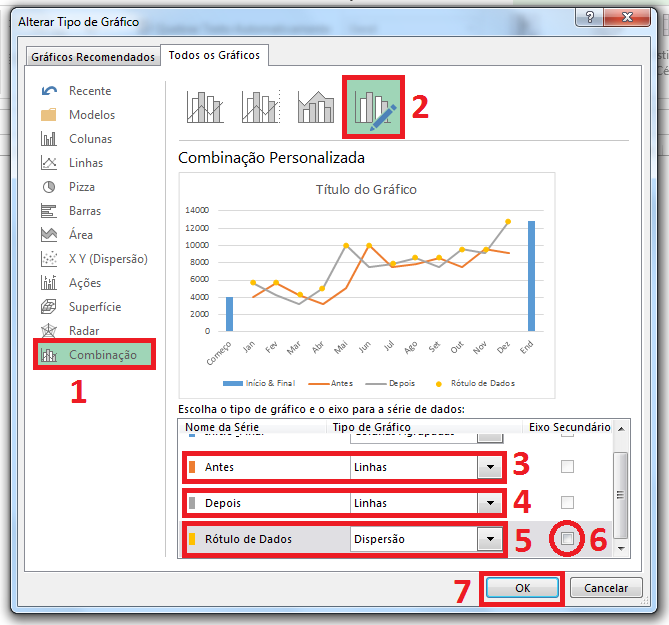
Task: Select the Radar chart category
Action: 84,331
